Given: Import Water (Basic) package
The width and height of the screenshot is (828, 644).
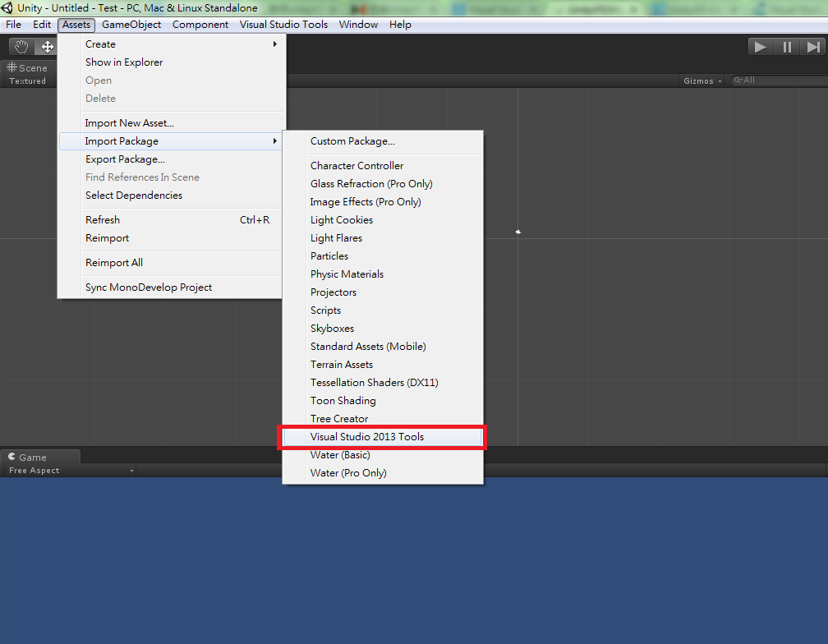Looking at the screenshot, I should [383, 454].
